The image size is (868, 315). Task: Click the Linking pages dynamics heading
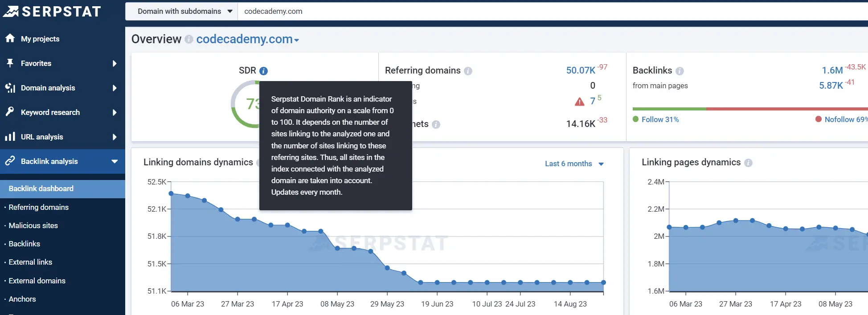[691, 162]
